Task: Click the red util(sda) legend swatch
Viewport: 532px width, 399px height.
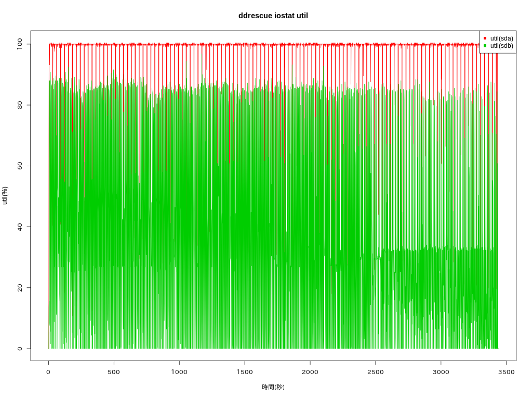Action: [485, 38]
